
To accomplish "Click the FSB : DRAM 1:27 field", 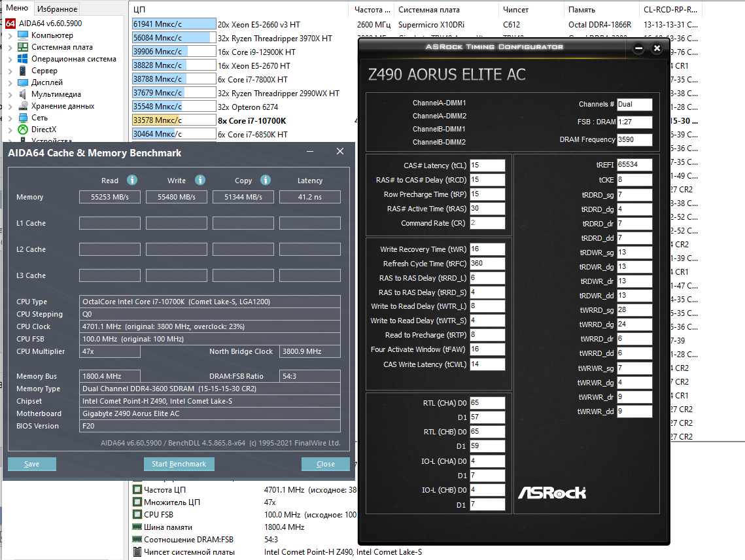I will pos(634,122).
